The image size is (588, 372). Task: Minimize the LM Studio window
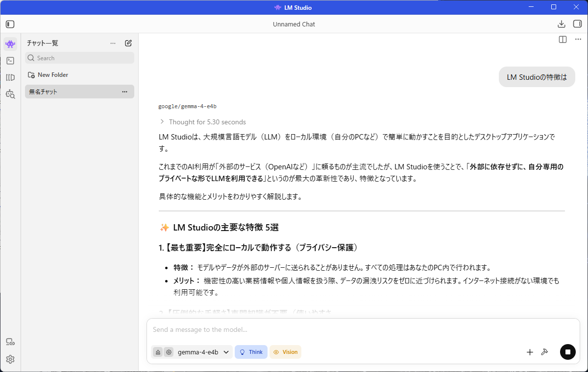point(531,7)
